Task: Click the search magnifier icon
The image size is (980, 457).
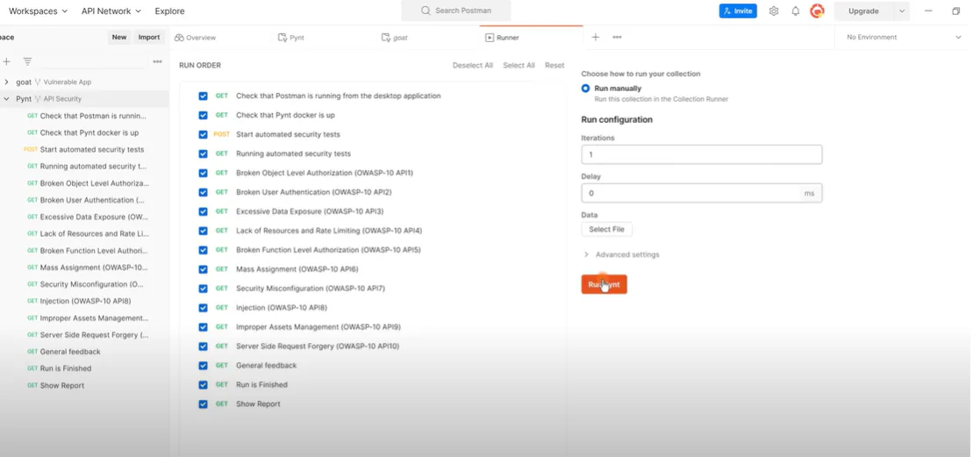Action: tap(426, 11)
